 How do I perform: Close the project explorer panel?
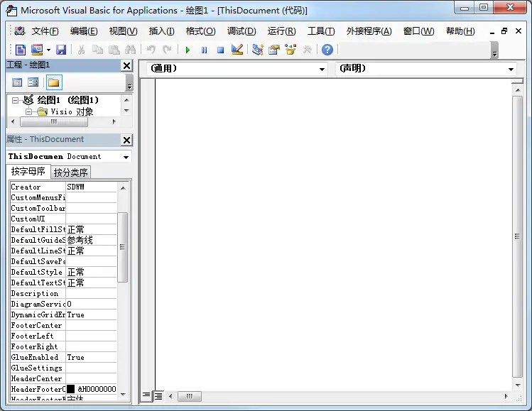pyautogui.click(x=127, y=65)
